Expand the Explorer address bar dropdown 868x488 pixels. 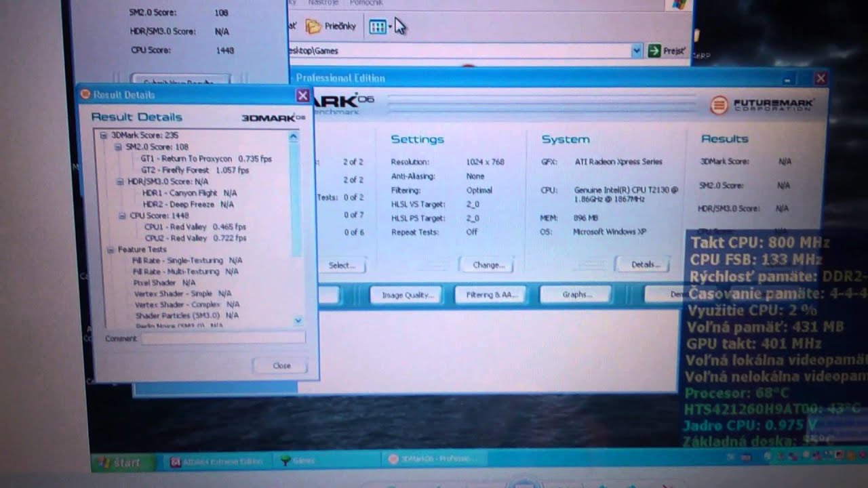click(636, 50)
